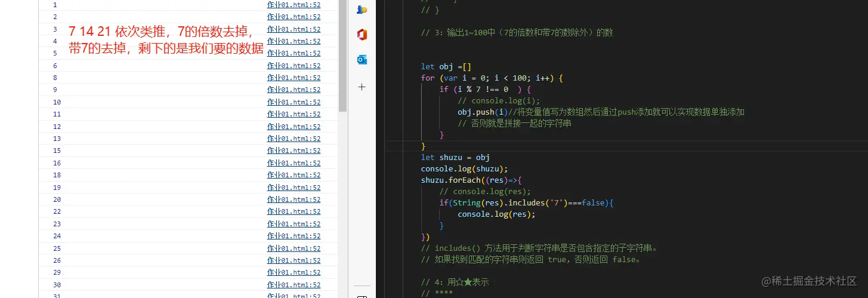Select console output value 20
Viewport: 868px width, 298px height.
tap(57, 199)
